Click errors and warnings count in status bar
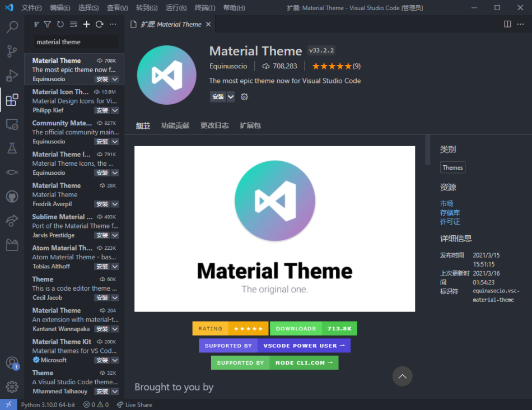Viewport: 532px width, 410px height. (x=96, y=404)
